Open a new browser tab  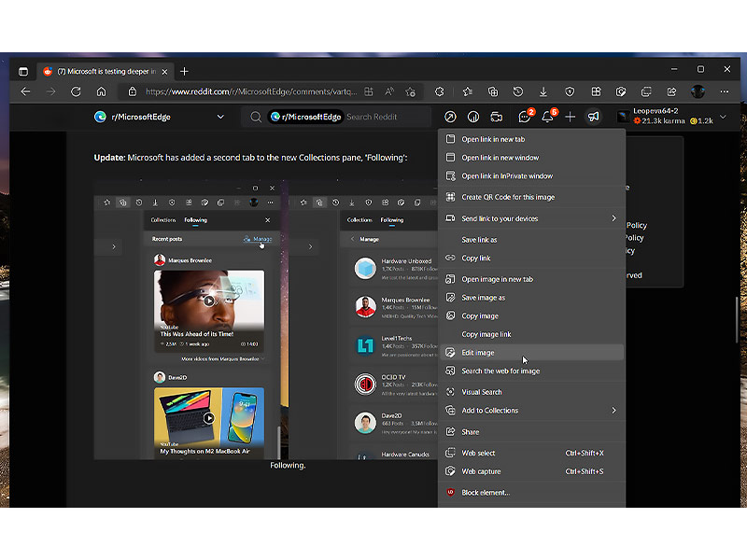tap(184, 72)
